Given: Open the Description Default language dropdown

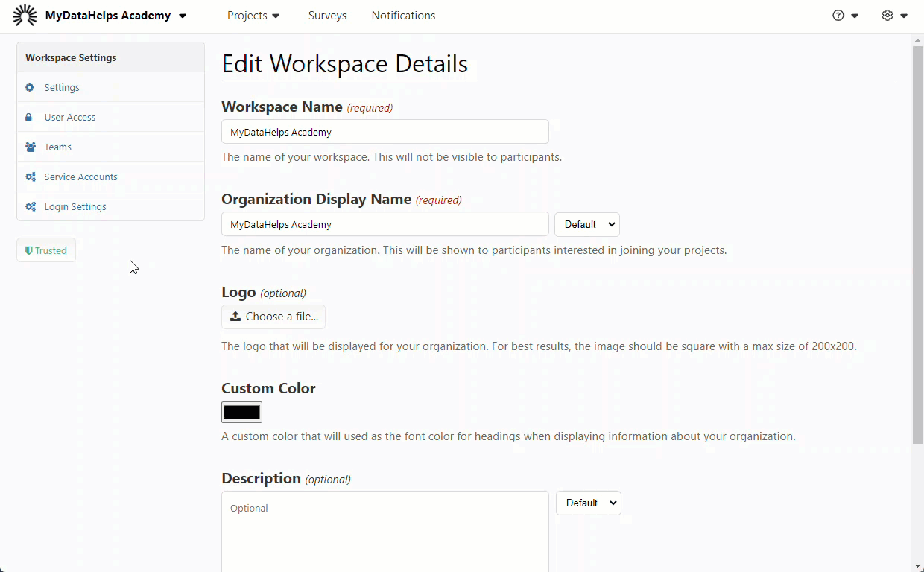Looking at the screenshot, I should (x=588, y=503).
